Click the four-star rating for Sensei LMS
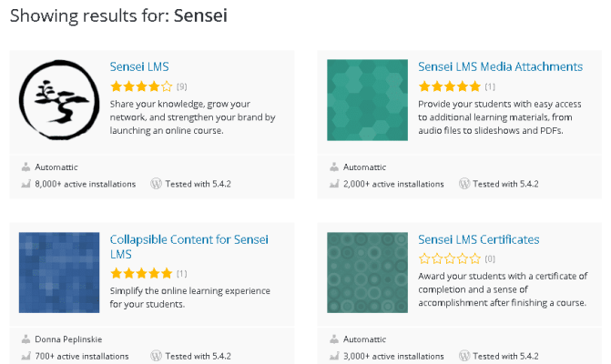This screenshot has height=364, width=611. 141,86
